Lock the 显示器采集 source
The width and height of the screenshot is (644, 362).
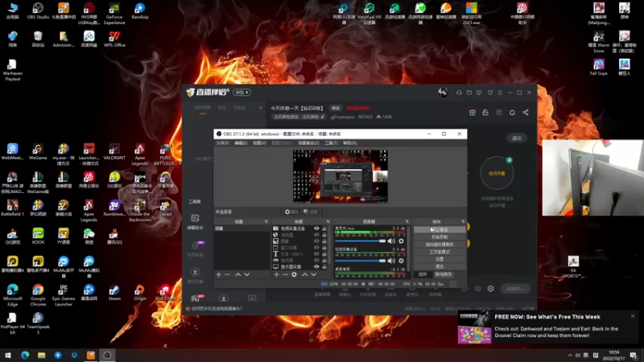tap(324, 267)
